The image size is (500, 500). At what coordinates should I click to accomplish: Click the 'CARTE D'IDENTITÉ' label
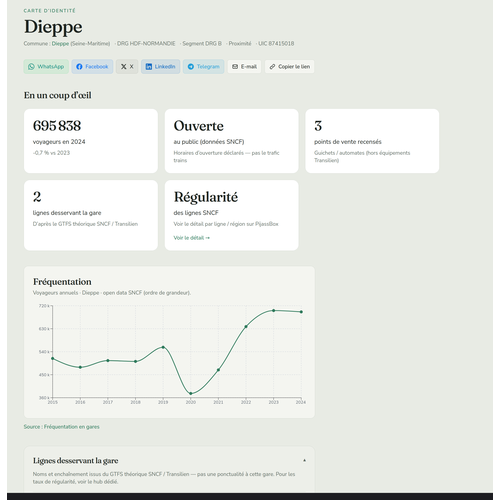(49, 11)
